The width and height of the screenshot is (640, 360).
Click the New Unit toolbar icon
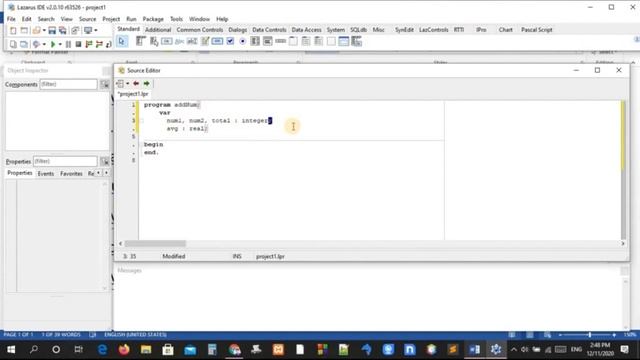(13, 31)
